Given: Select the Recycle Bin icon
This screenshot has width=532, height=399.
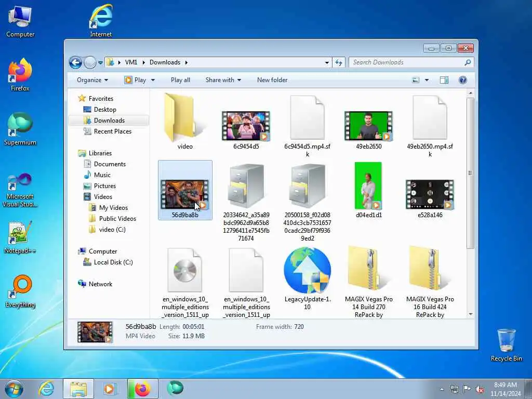Looking at the screenshot, I should (x=506, y=345).
